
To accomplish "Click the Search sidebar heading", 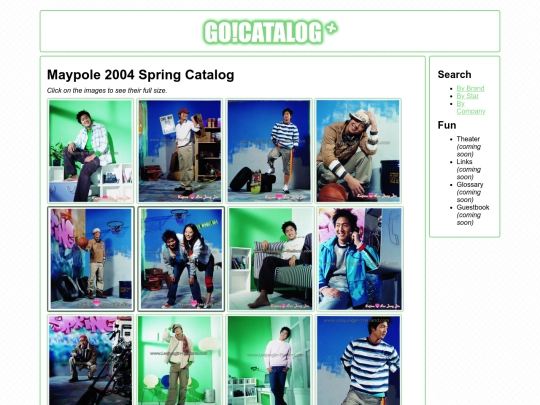I will coord(454,74).
